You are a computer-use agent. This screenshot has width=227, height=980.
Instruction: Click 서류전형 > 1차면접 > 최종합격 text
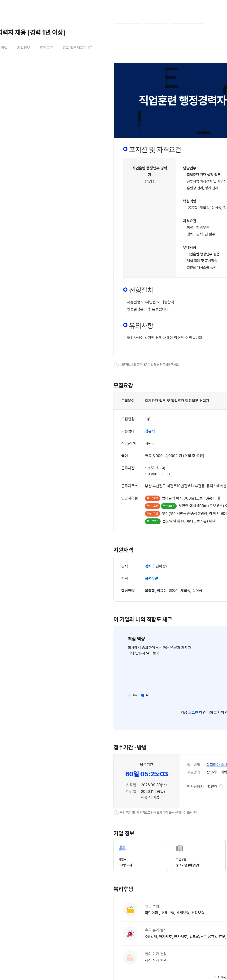[150, 302]
